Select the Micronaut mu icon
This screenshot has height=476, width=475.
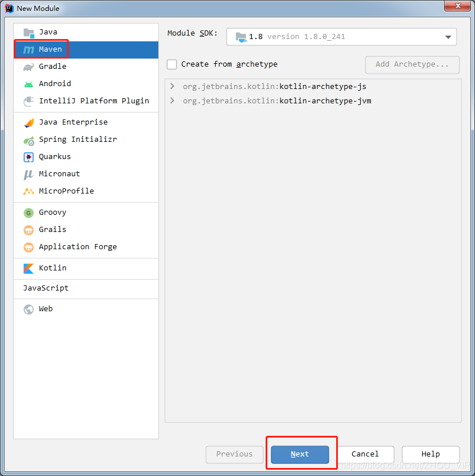[x=29, y=175]
